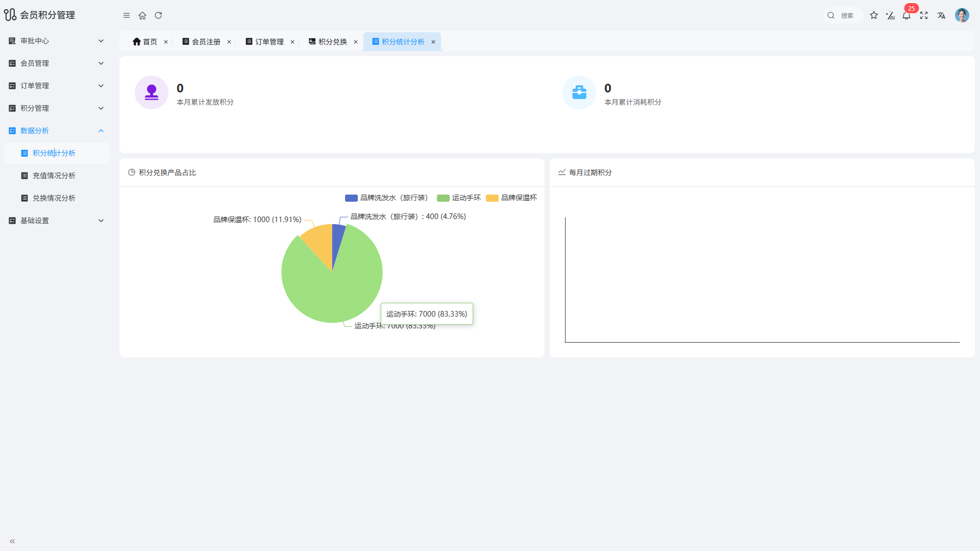
Task: Toggle 品牌洗发水（旅行装）legend item
Action: tap(386, 198)
